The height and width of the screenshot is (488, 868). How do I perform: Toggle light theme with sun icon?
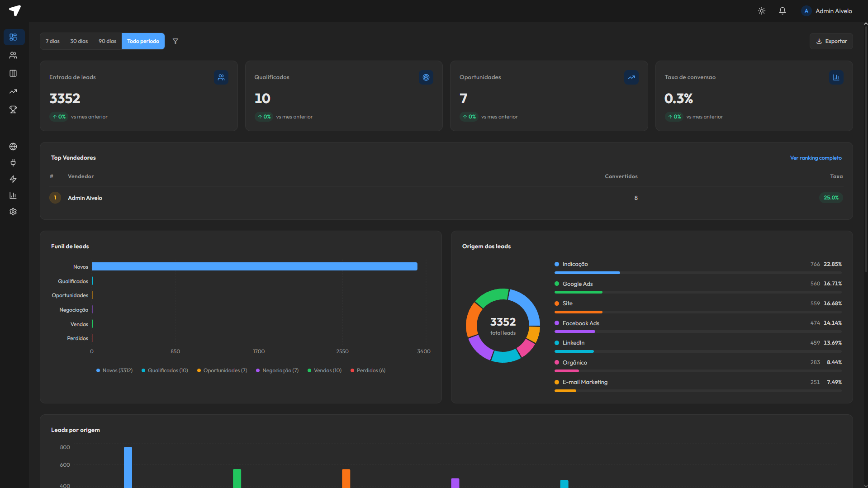pyautogui.click(x=762, y=11)
